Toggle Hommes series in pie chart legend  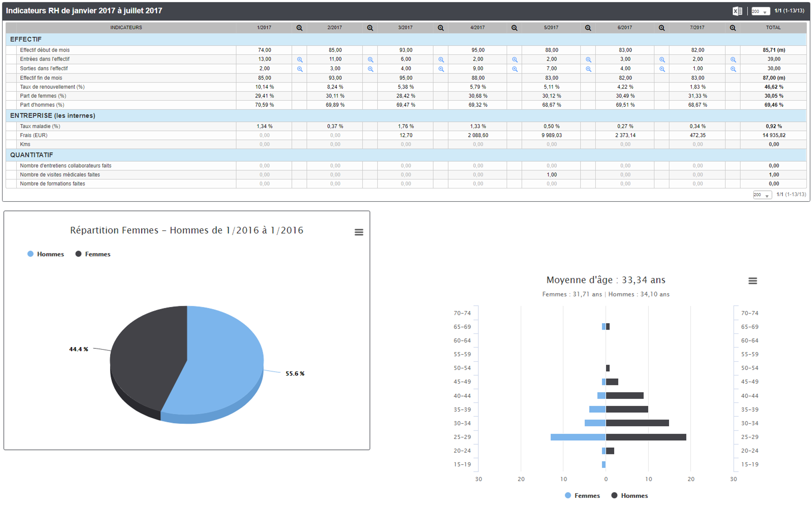pos(45,254)
